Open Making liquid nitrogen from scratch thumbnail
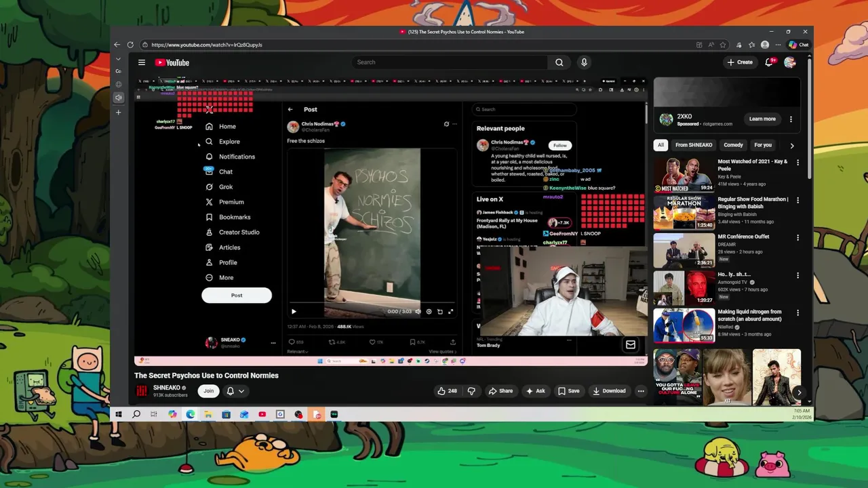 click(x=684, y=325)
